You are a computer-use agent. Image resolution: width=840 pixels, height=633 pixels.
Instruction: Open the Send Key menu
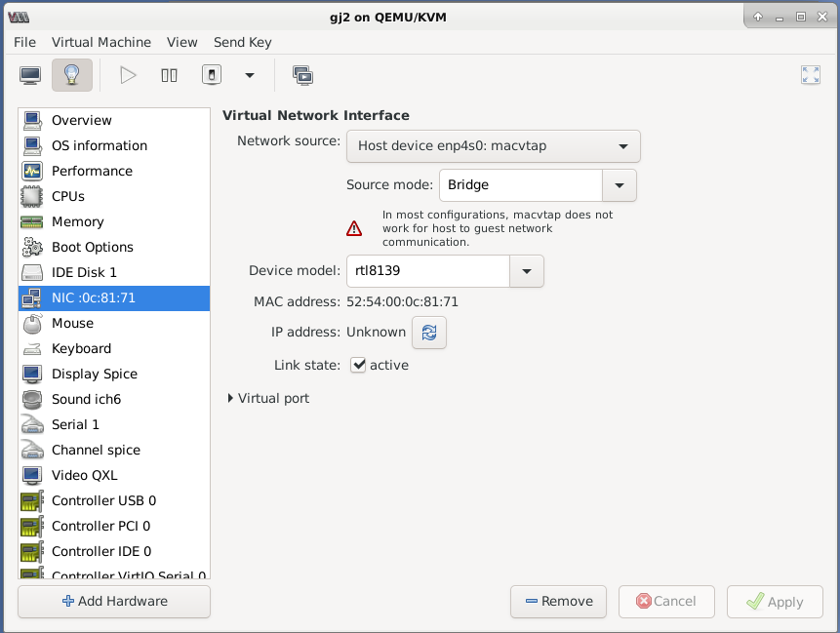[243, 42]
